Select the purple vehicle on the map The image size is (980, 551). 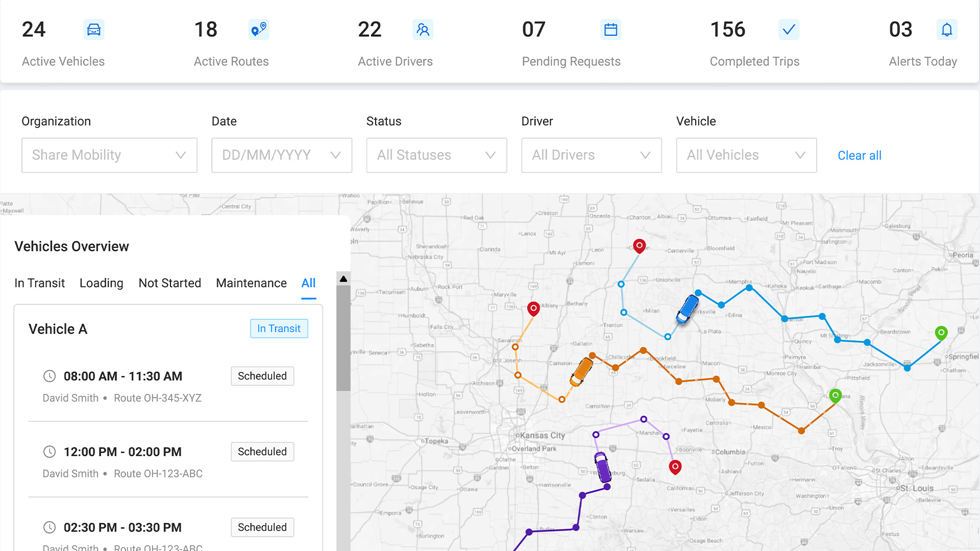pyautogui.click(x=603, y=467)
